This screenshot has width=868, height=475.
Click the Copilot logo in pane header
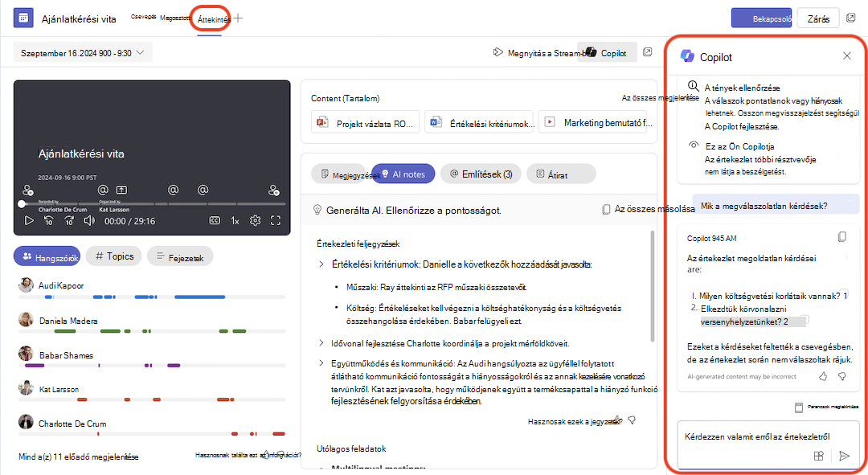click(687, 56)
